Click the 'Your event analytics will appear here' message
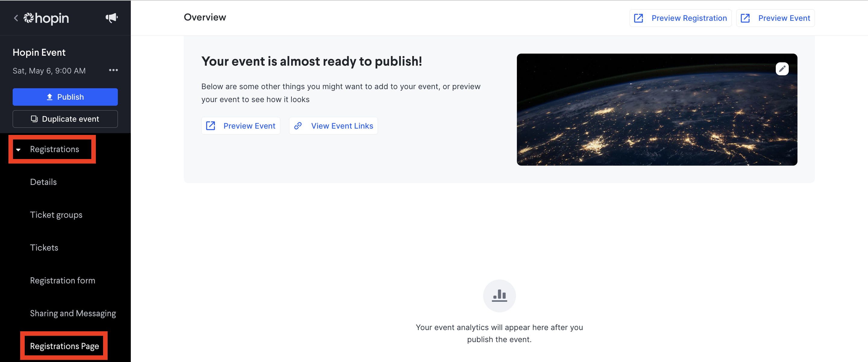 click(499, 333)
